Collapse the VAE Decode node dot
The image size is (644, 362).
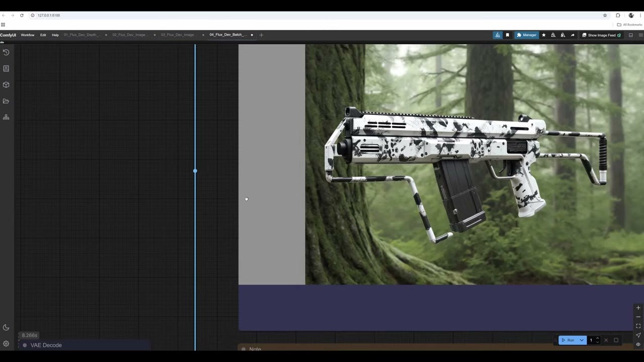pyautogui.click(x=25, y=345)
